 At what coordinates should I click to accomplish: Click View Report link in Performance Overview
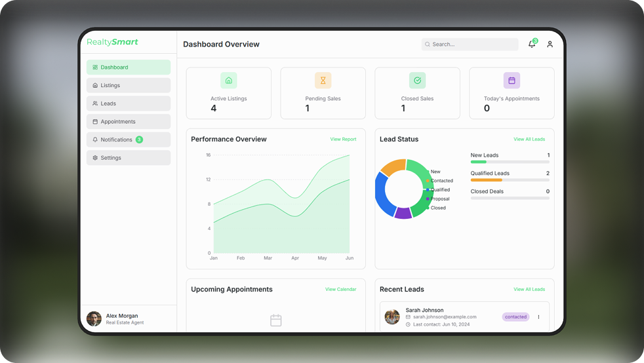(343, 140)
